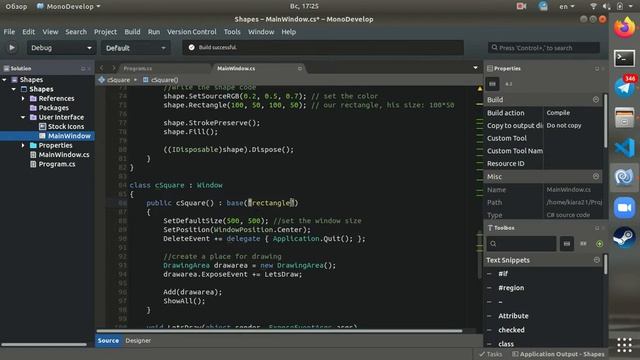Open Telegram from the dock
Screen dimensions: 640x360
coord(624,87)
